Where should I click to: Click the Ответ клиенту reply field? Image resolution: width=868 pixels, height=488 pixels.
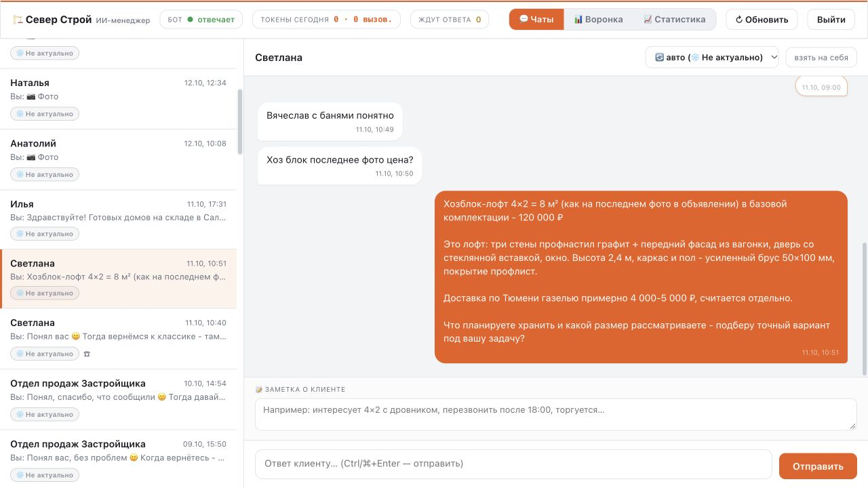click(513, 464)
